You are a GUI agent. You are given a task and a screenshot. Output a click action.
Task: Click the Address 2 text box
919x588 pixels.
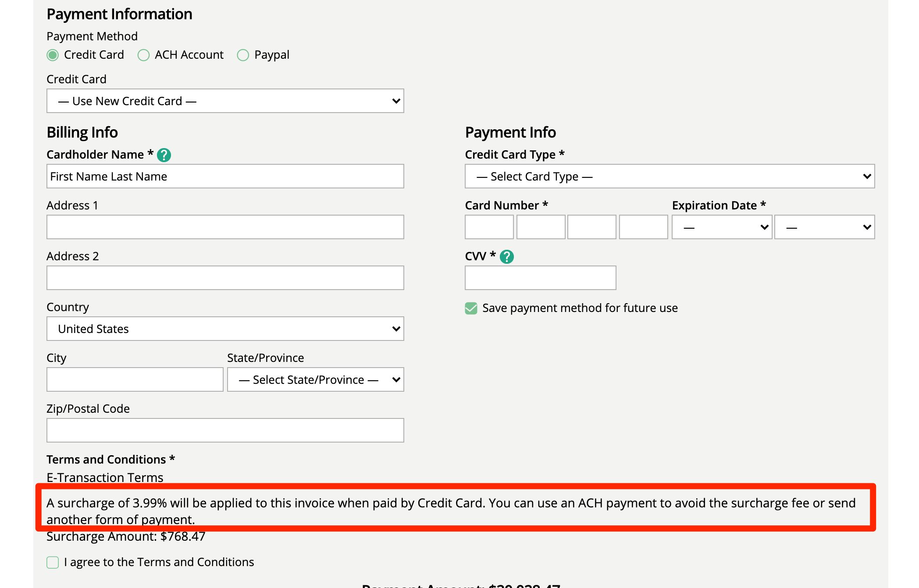(225, 278)
